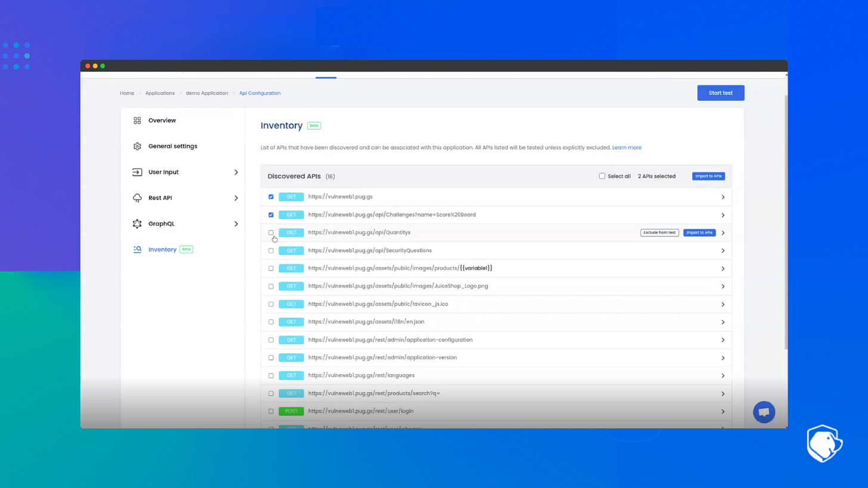
Task: Go to Home breadcrumb
Action: coord(127,93)
